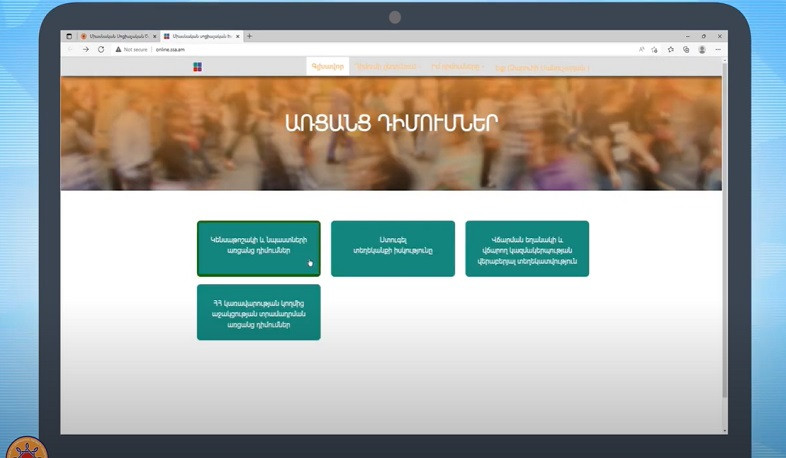Open the verify certificate authenticity tile (Ստուգել տեղեկանքի իսկությունը)

(x=393, y=249)
